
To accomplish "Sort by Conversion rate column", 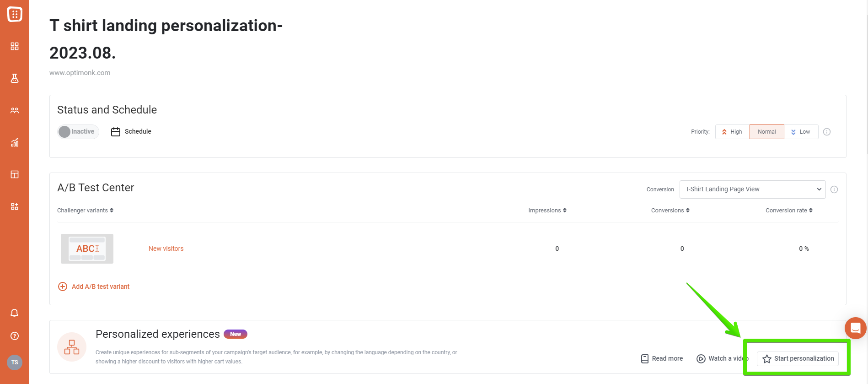I will [x=789, y=211].
